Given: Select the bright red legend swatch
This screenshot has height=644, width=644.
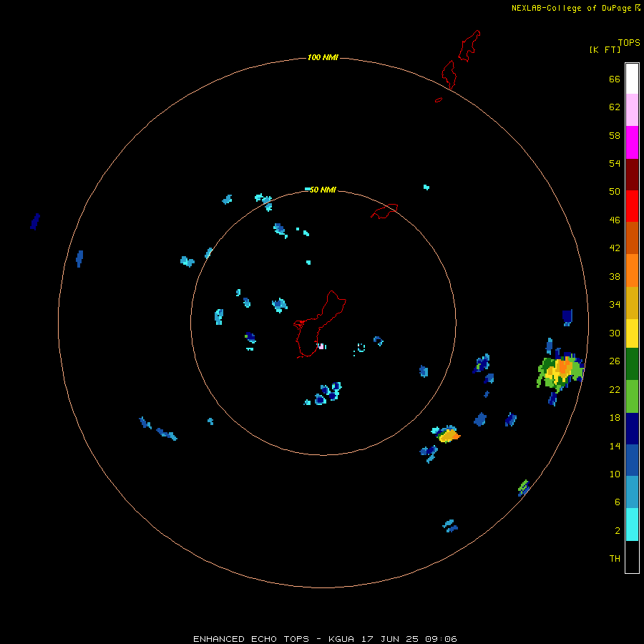Looking at the screenshot, I should (632, 206).
